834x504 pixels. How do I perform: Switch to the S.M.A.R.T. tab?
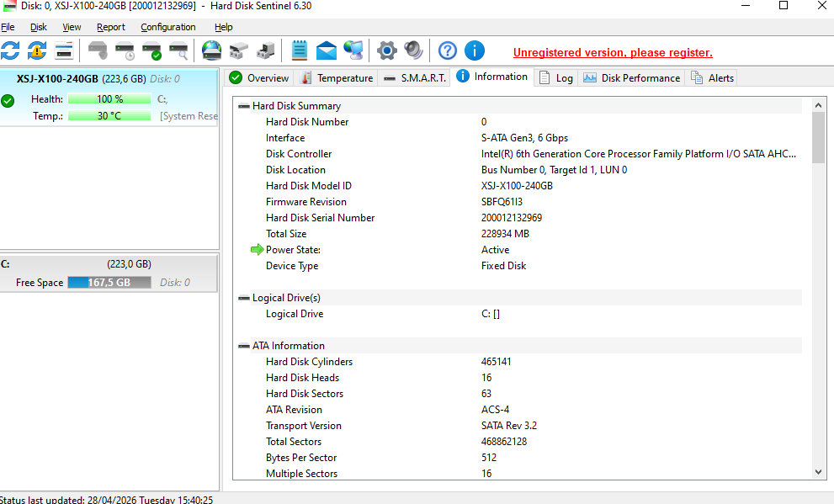coord(414,78)
